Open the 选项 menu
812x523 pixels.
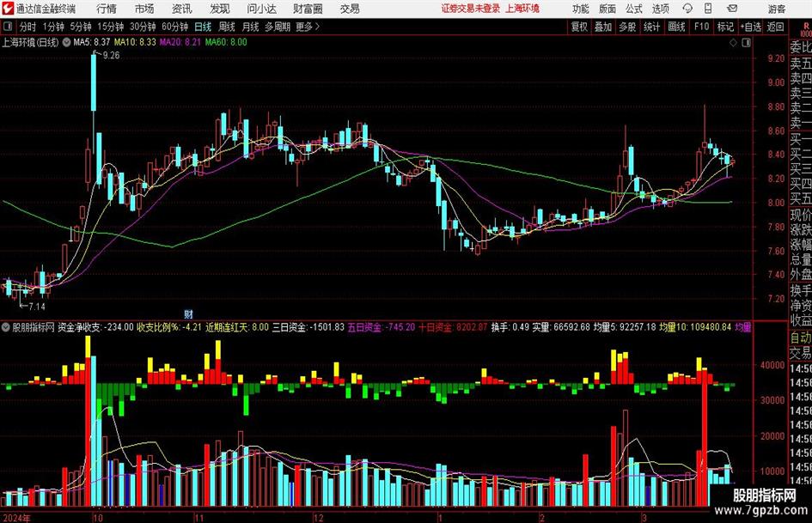pos(660,9)
